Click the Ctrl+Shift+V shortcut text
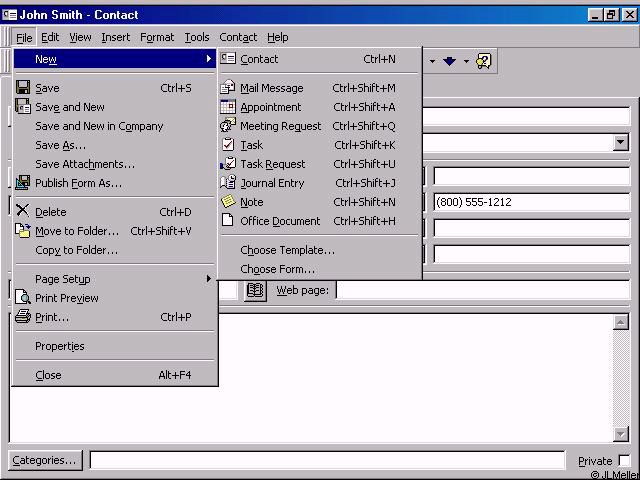Image resolution: width=640 pixels, height=480 pixels. 161,231
